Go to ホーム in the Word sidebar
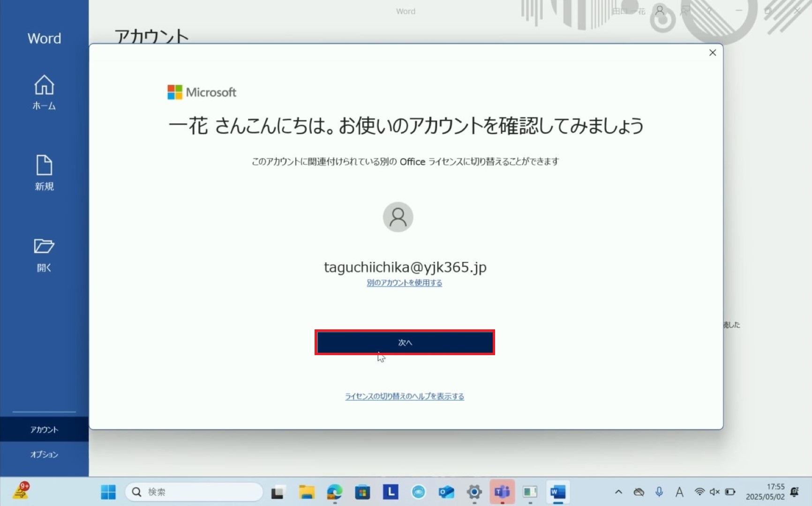812x506 pixels. click(44, 93)
